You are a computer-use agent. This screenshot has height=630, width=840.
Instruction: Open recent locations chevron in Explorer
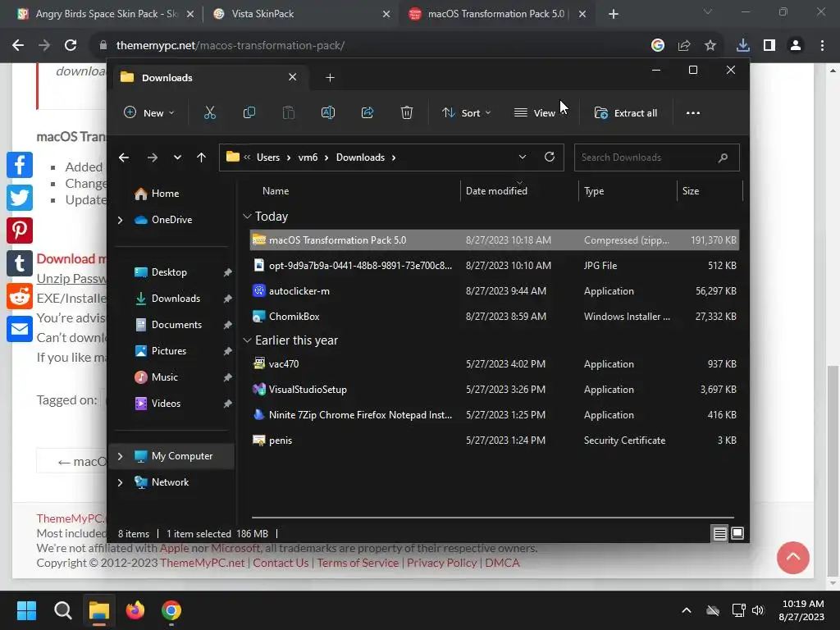click(177, 157)
